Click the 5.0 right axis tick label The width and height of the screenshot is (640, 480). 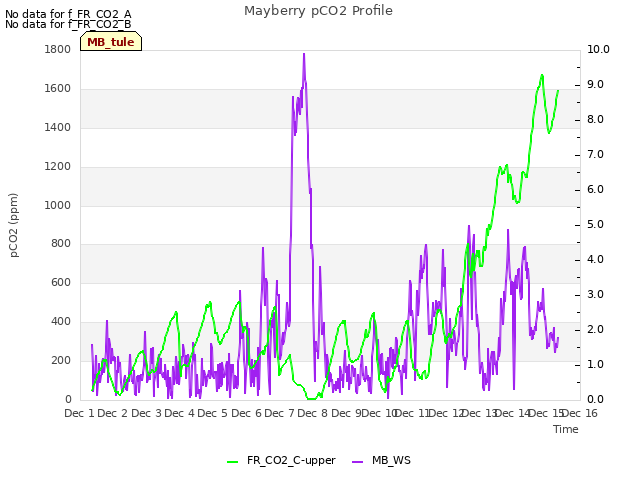tap(595, 224)
